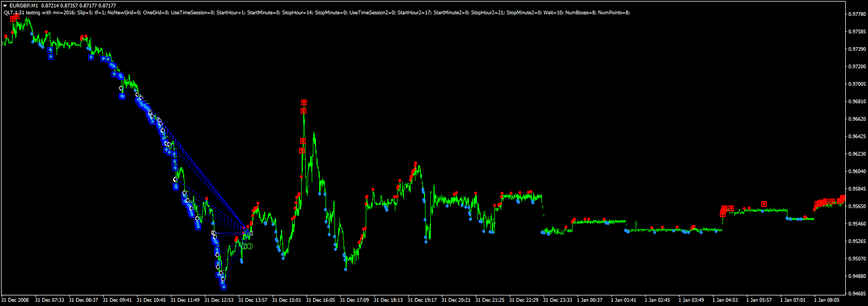
Task: Click the 31 Dec 19:17 time label
Action: pos(422,300)
